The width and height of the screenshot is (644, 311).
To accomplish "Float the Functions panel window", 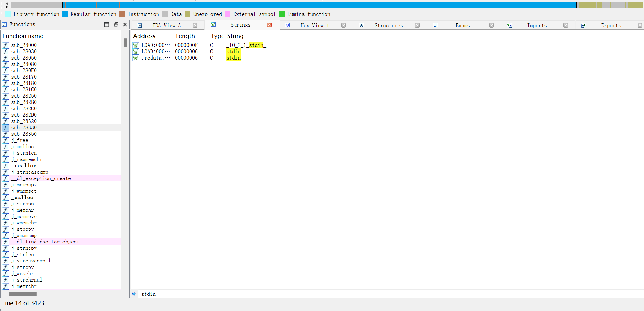I will [116, 24].
